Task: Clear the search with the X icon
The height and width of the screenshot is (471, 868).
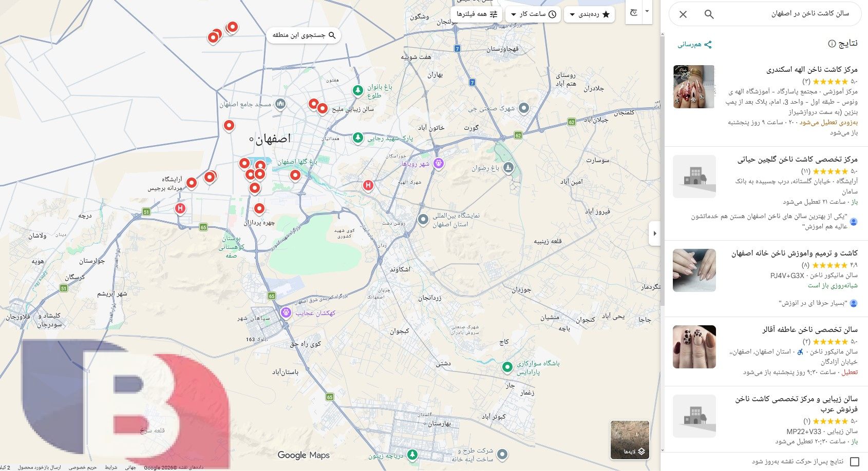Action: 683,14
